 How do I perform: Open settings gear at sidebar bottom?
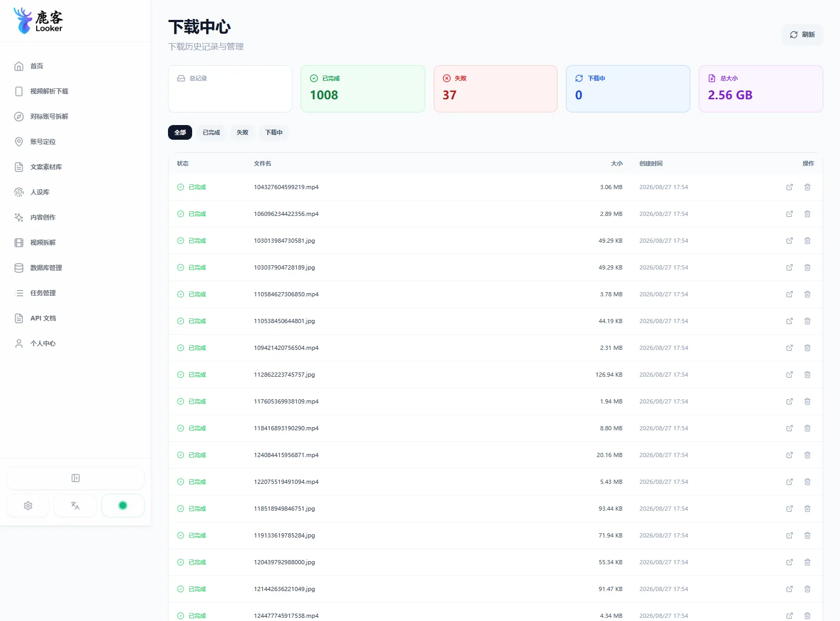pyautogui.click(x=28, y=505)
